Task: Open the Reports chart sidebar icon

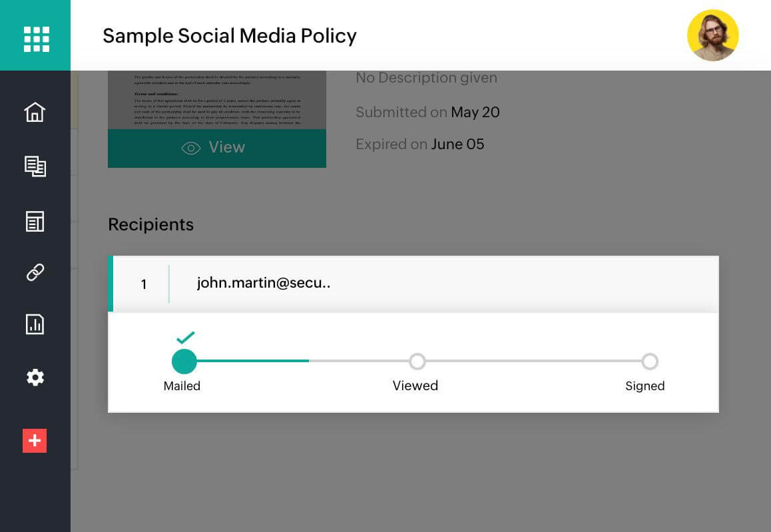Action: (x=35, y=324)
